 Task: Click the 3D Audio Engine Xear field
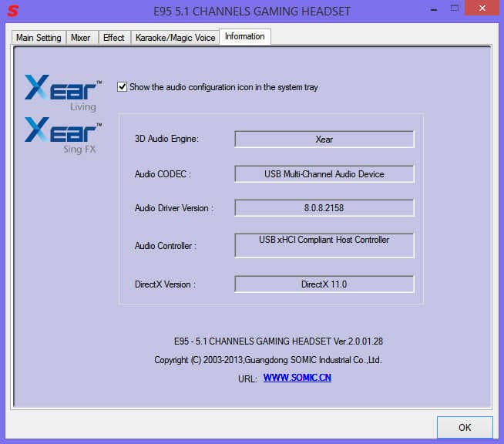pyautogui.click(x=324, y=140)
